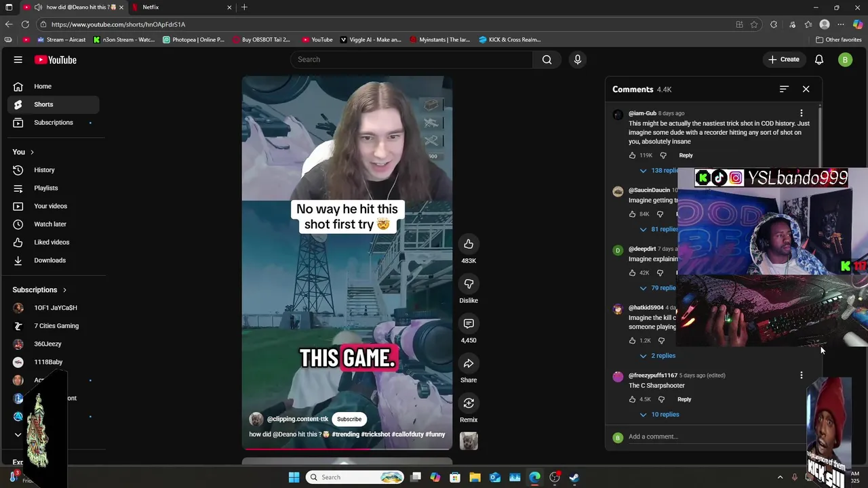Open Other favorites folder
This screenshot has width=868, height=488.
click(x=838, y=40)
